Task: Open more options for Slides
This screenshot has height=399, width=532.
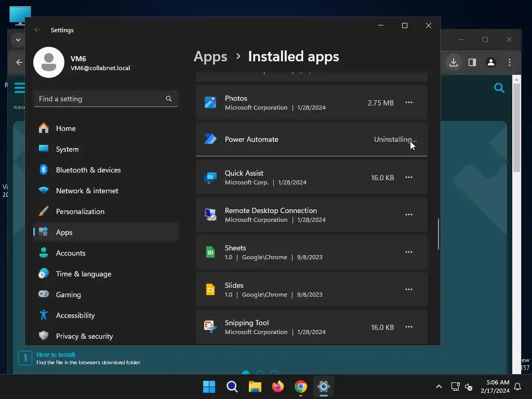Action: (x=409, y=289)
